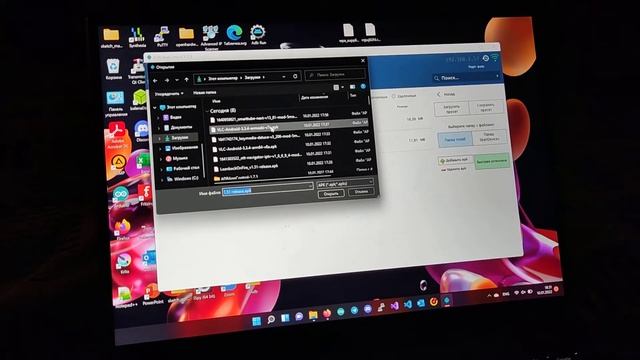Click the Добавить apk button

[455, 160]
